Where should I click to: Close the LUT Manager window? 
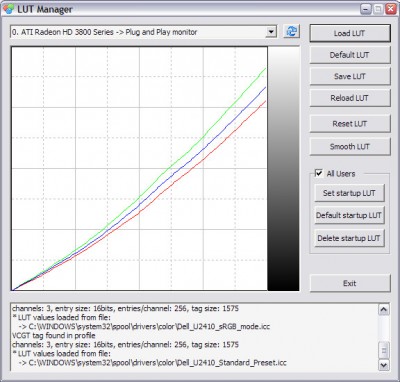click(391, 9)
